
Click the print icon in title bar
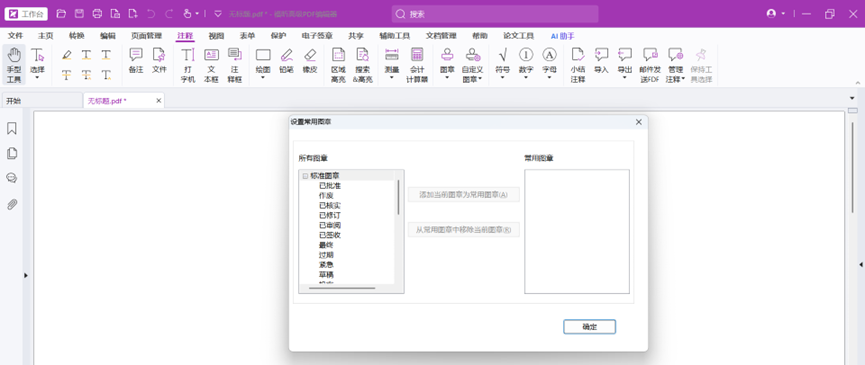(x=97, y=14)
